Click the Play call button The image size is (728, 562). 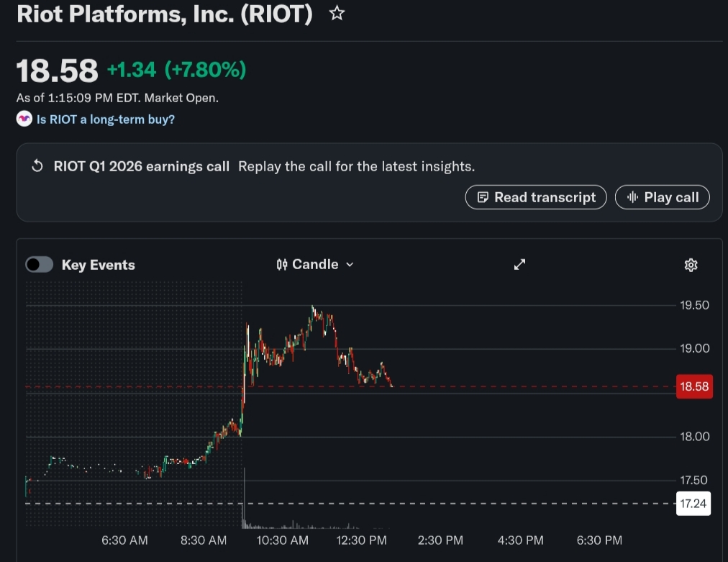(x=662, y=197)
